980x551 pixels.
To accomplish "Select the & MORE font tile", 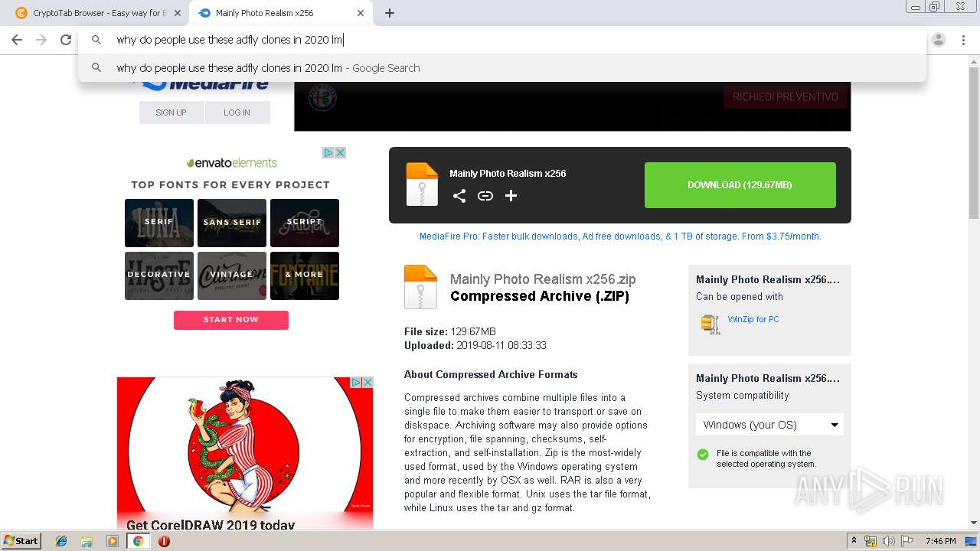I will point(305,275).
